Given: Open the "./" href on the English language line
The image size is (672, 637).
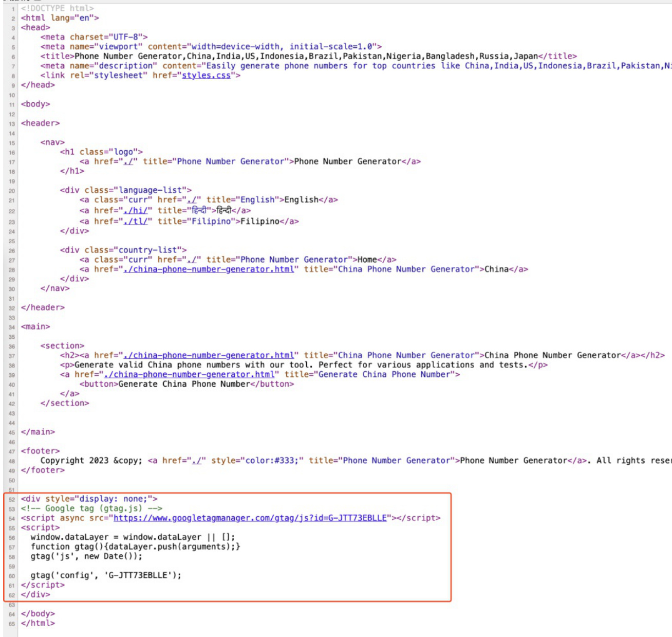Looking at the screenshot, I should 192,199.
